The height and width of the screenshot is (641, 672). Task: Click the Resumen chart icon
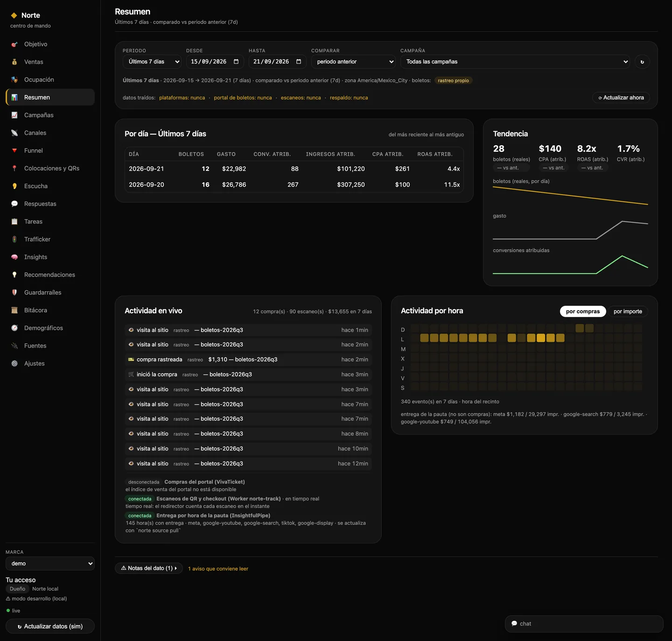[x=14, y=98]
